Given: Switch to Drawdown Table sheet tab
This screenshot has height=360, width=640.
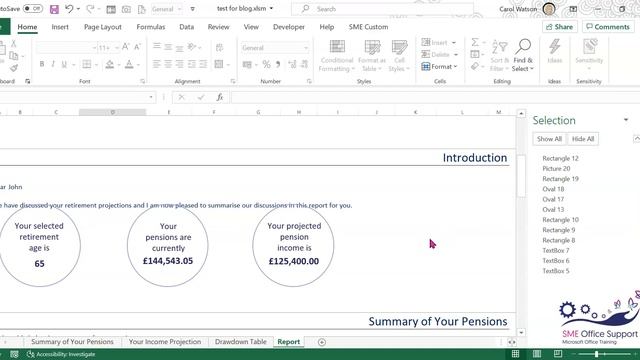Looking at the screenshot, I should (x=240, y=342).
